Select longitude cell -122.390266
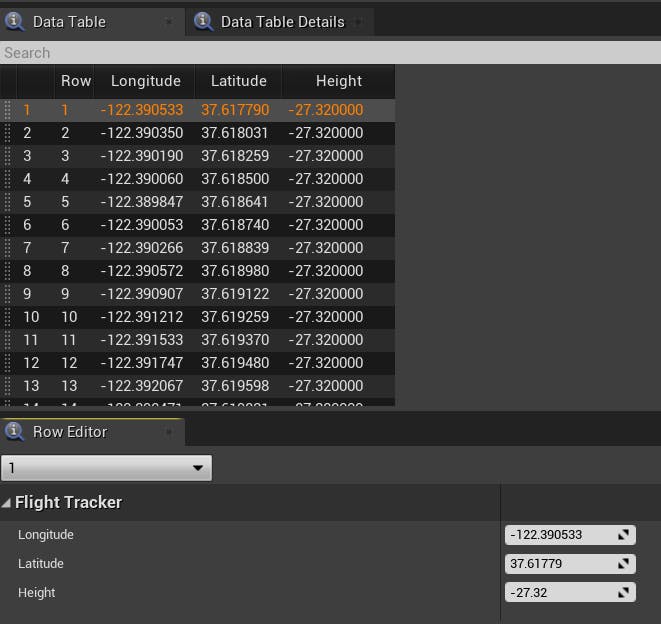 click(142, 248)
